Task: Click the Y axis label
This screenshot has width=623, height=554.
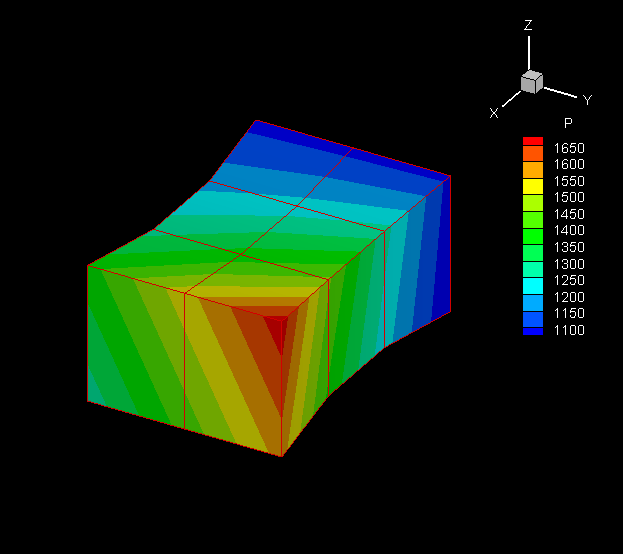Action: click(x=587, y=100)
